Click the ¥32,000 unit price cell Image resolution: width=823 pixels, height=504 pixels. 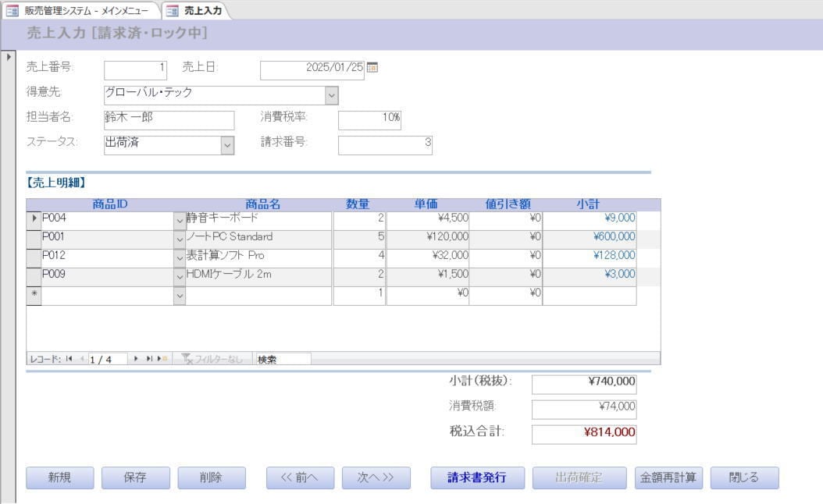pyautogui.click(x=428, y=258)
